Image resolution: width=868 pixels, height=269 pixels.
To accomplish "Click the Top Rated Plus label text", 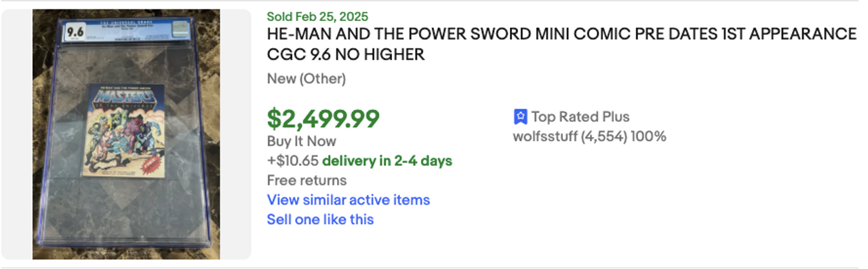I will [x=580, y=117].
